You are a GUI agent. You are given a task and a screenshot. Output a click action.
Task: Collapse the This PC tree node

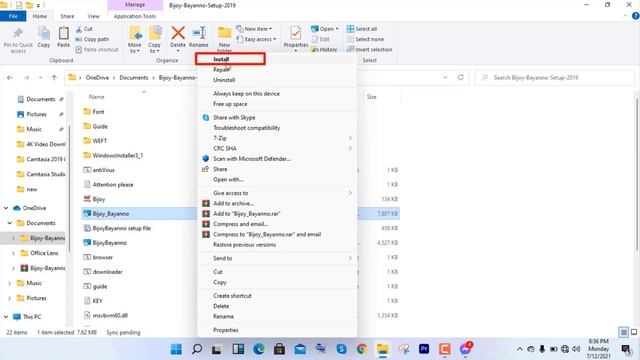[6, 317]
